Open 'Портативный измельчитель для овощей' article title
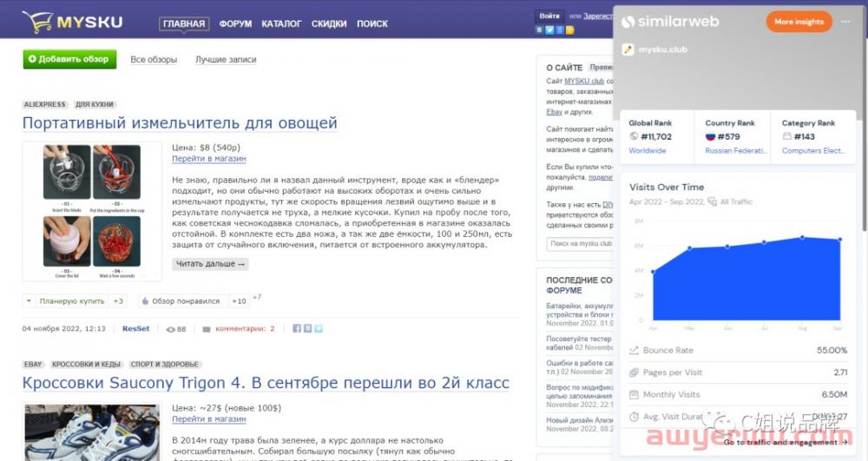This screenshot has width=868, height=461. point(180,123)
